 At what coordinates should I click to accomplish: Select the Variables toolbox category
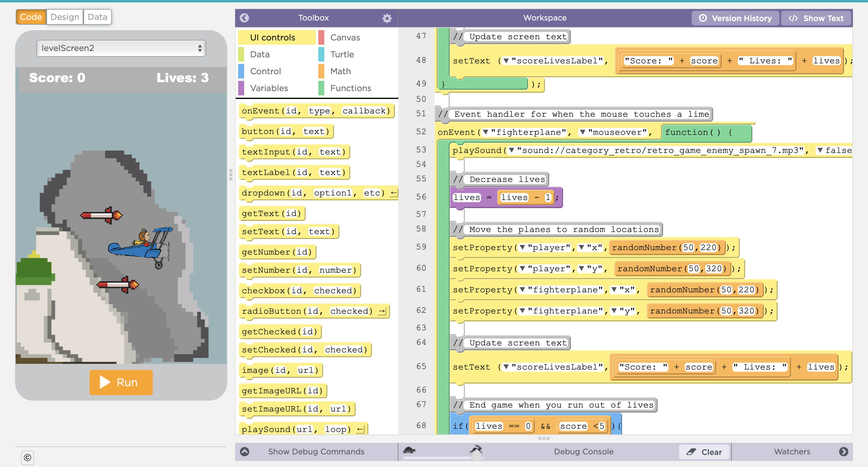[x=269, y=88]
